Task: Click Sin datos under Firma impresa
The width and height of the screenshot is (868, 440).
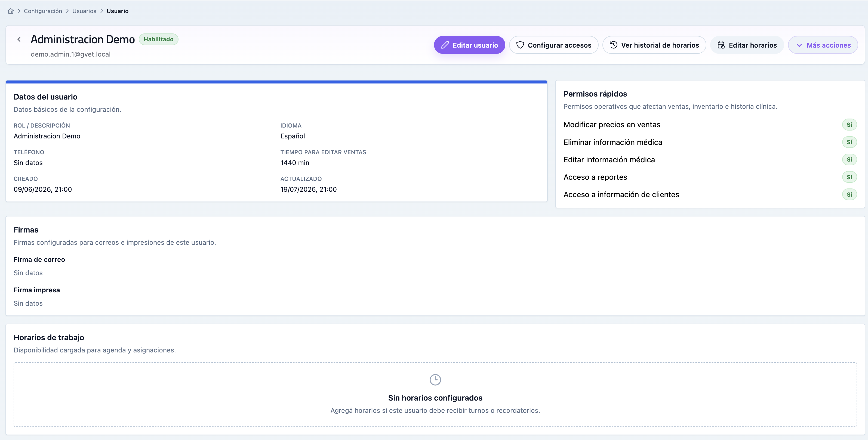Action: tap(28, 303)
